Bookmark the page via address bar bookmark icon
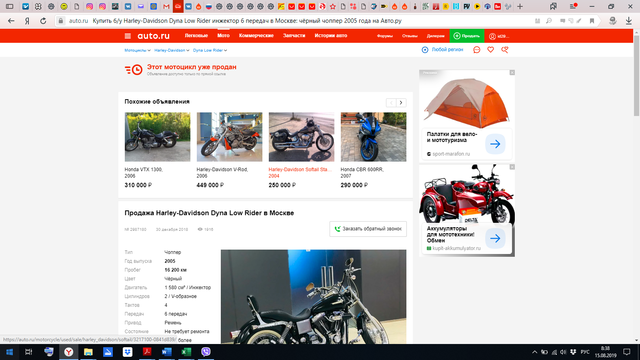This screenshot has height=360, width=640. click(592, 21)
